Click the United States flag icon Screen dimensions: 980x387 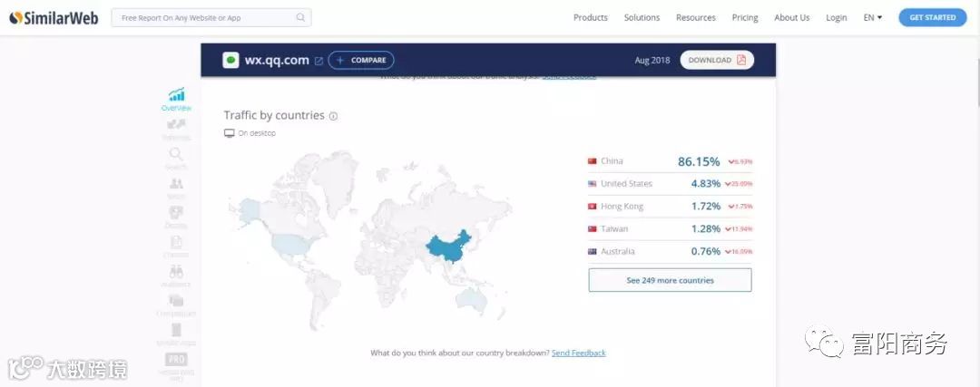coord(592,183)
